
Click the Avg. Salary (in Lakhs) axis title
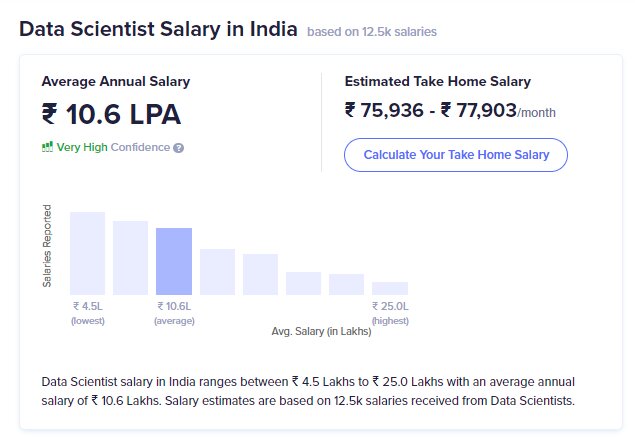tap(321, 331)
